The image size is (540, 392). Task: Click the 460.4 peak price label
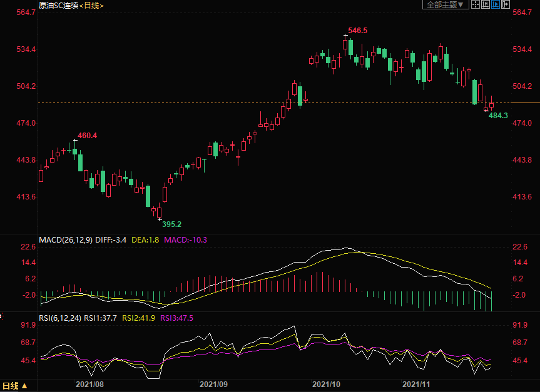(87, 136)
